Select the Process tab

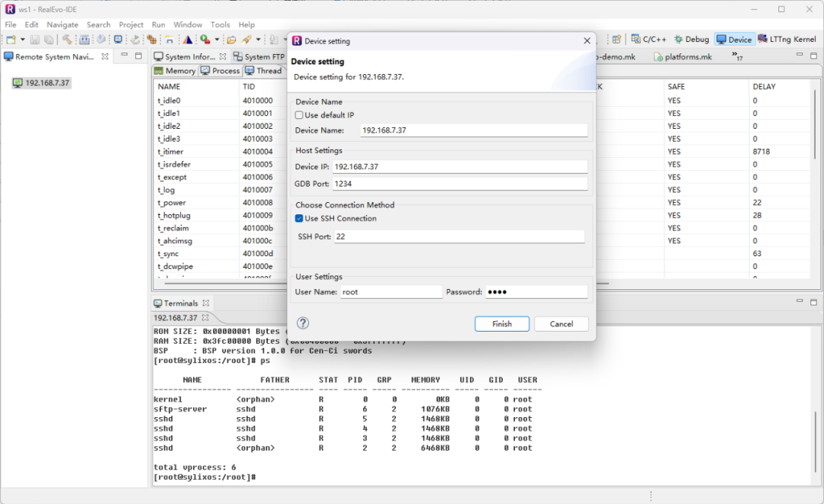click(220, 71)
